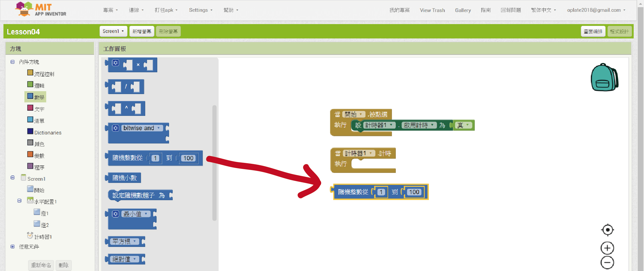Open the Screen1 screen selector dropdown

(x=113, y=31)
